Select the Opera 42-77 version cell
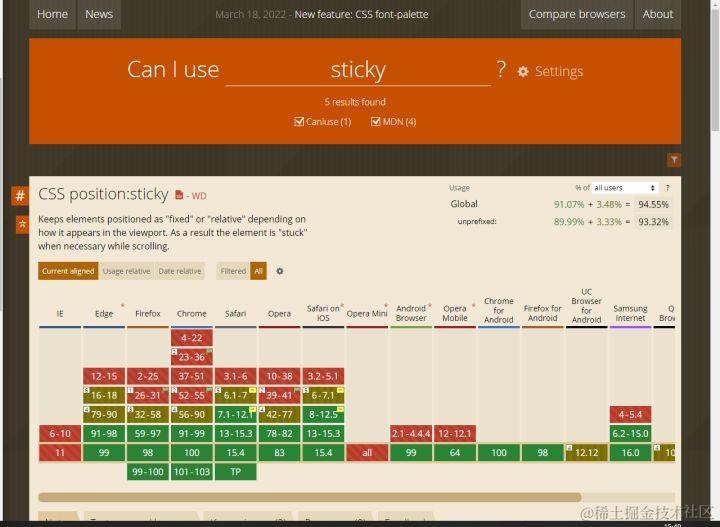Screen dimensions: 720x527 click(x=279, y=414)
